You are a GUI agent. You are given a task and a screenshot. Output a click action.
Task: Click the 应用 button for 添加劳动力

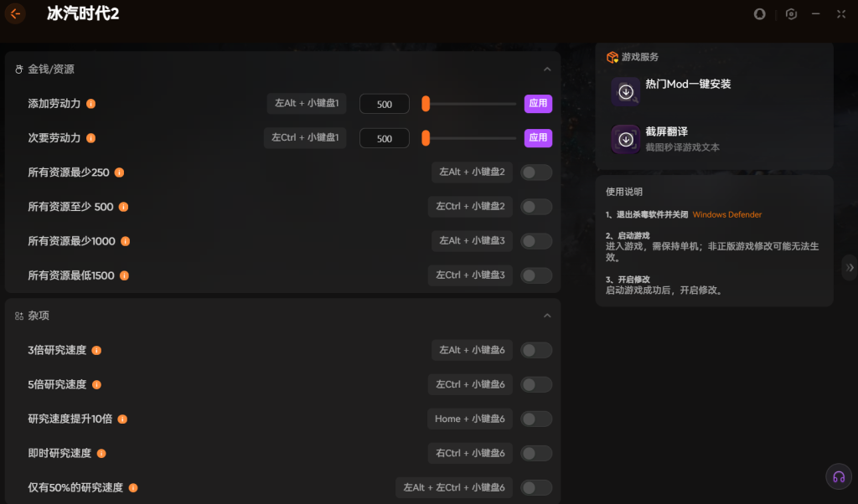coord(538,104)
